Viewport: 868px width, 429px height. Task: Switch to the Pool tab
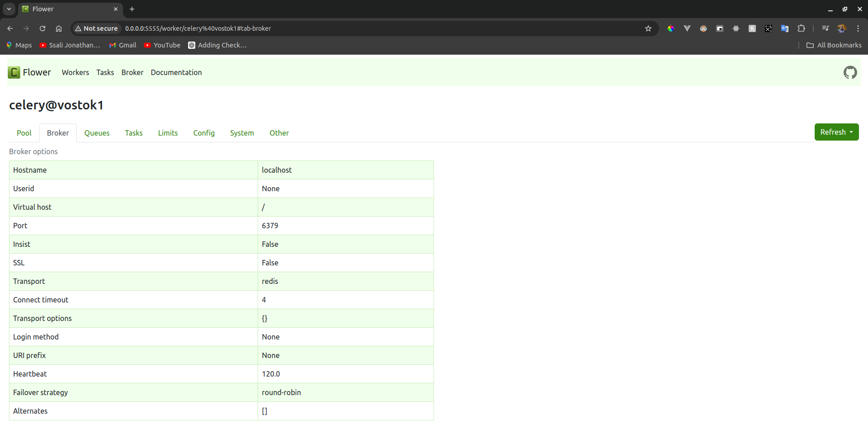(x=24, y=133)
